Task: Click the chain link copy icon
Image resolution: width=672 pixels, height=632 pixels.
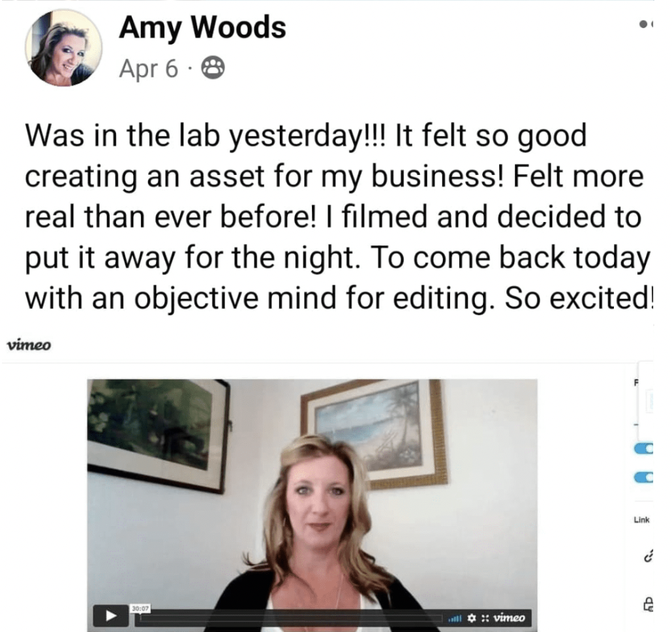Action: point(648,556)
